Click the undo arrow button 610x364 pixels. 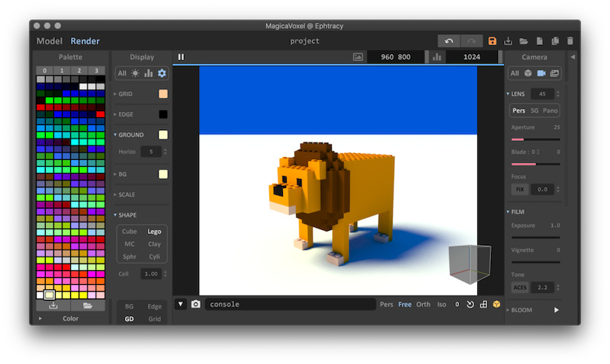[448, 41]
